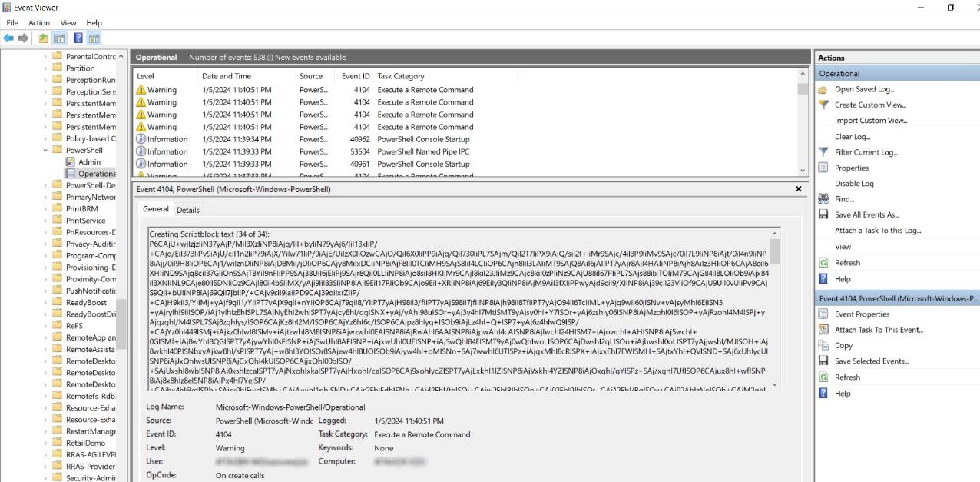Collapse the PowerShell tree folder
The height and width of the screenshot is (482, 980).
46,151
